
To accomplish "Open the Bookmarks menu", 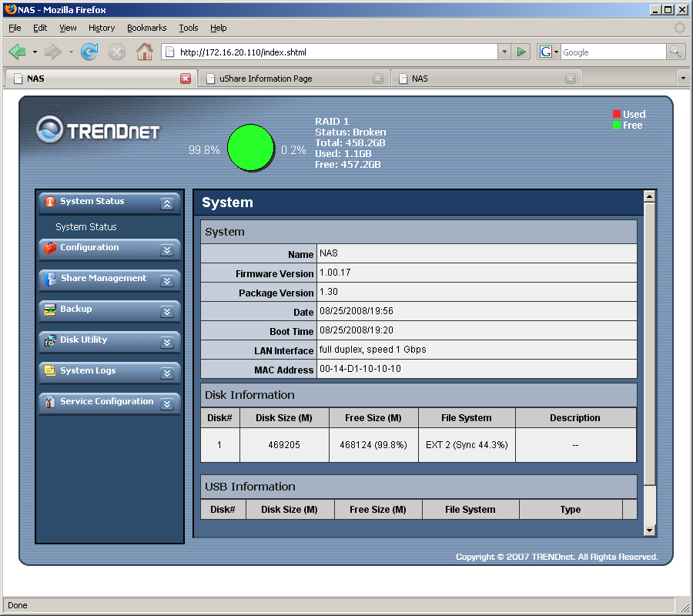I will coord(147,28).
